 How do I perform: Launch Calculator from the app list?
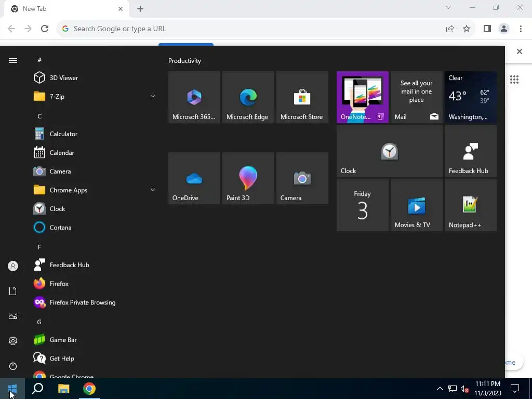point(95,134)
